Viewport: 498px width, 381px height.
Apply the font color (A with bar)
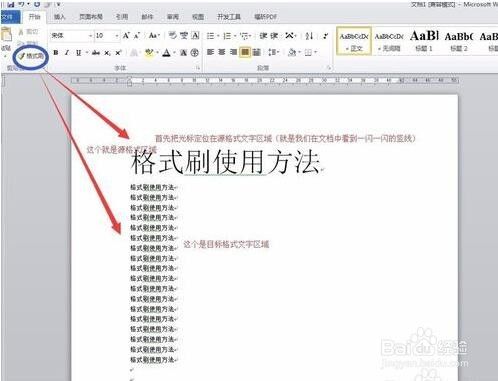[167, 53]
